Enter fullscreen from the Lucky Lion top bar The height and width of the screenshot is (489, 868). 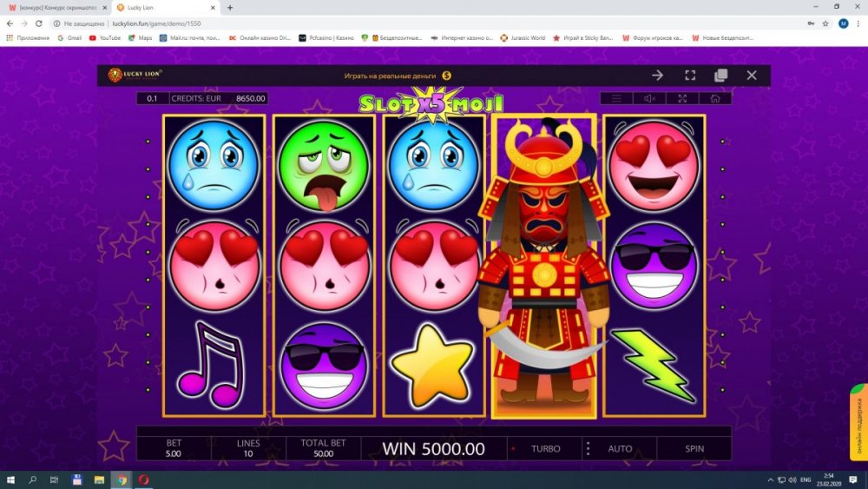690,76
